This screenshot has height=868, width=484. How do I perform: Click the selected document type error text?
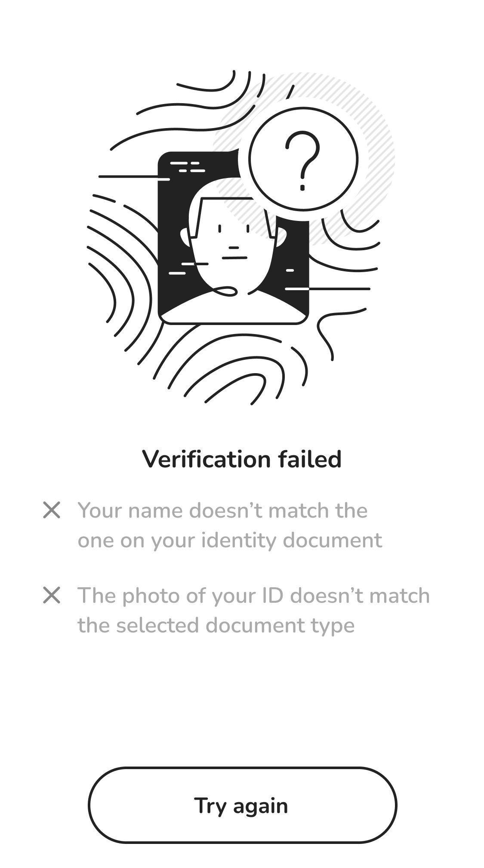coord(253,610)
